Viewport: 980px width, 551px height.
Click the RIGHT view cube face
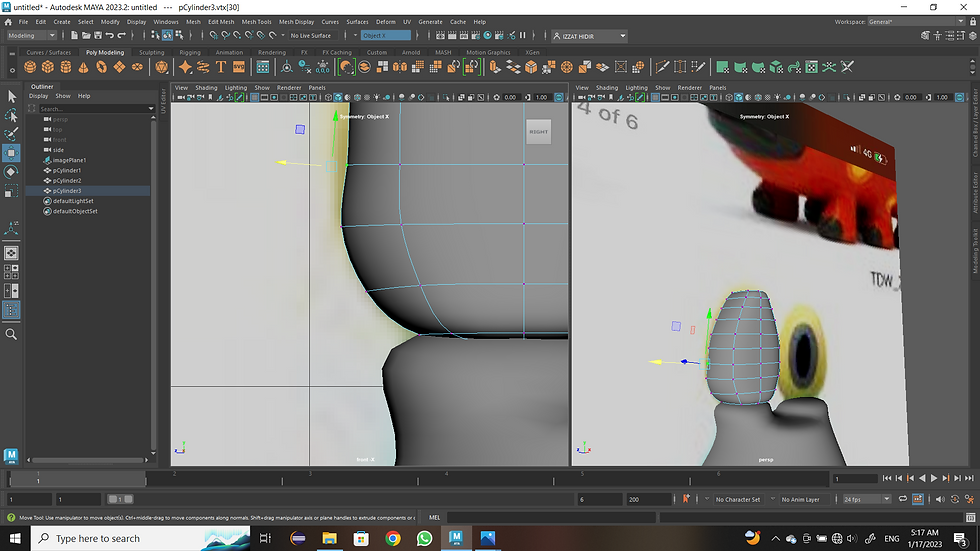coord(538,132)
